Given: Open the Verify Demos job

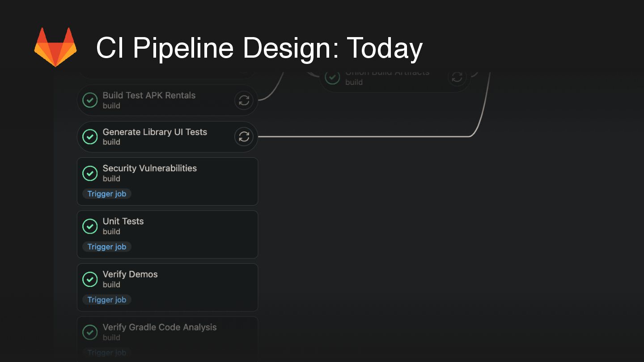Looking at the screenshot, I should click(x=130, y=274).
